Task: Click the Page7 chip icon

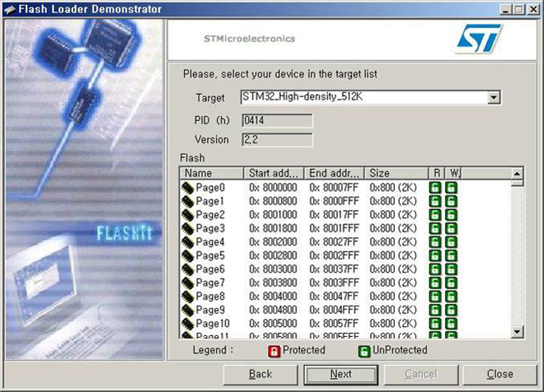Action: [x=188, y=282]
